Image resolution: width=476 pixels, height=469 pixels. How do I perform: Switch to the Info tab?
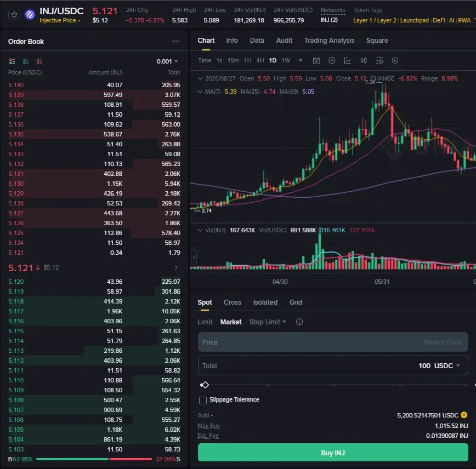[x=232, y=41]
